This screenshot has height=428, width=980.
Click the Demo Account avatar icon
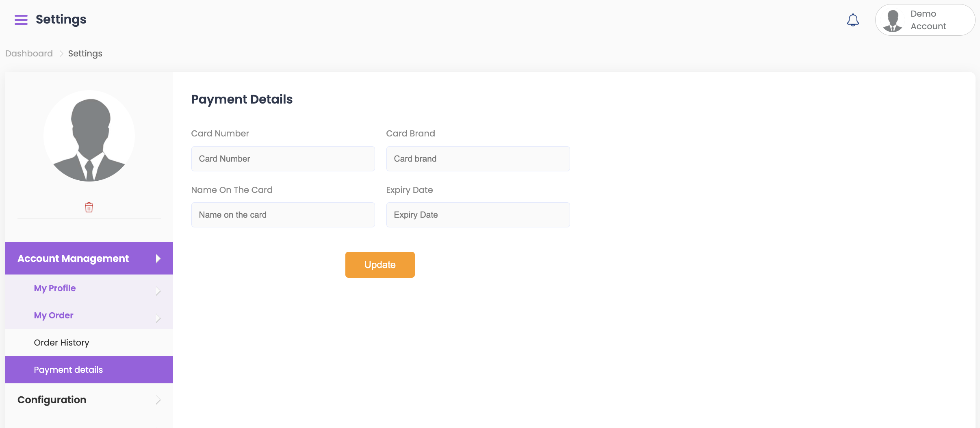pyautogui.click(x=893, y=21)
